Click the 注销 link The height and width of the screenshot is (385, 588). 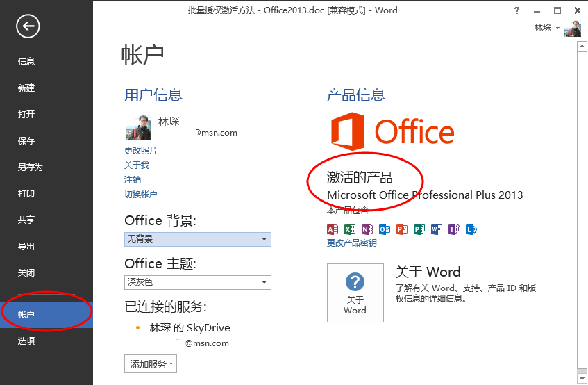click(x=133, y=180)
